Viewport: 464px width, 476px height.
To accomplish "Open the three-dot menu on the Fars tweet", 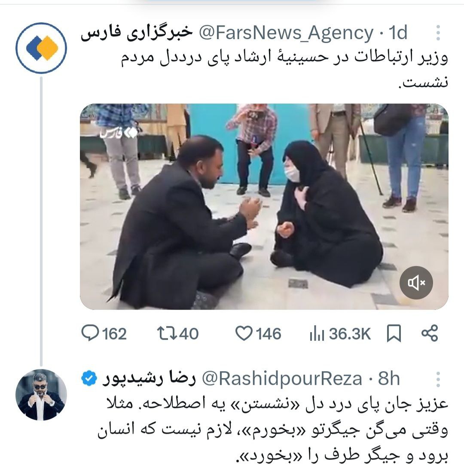I will tap(438, 33).
